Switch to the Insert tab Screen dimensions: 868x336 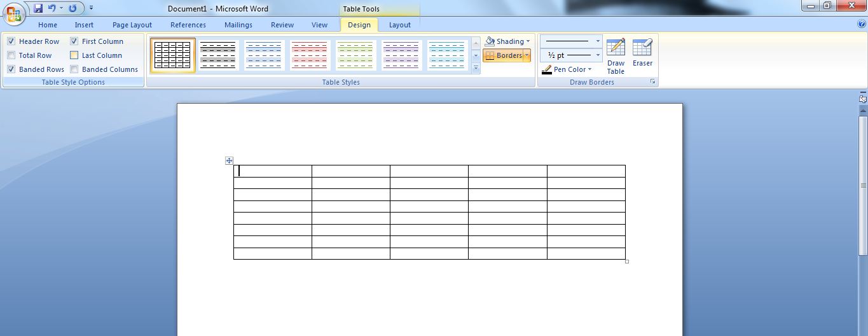[x=84, y=25]
